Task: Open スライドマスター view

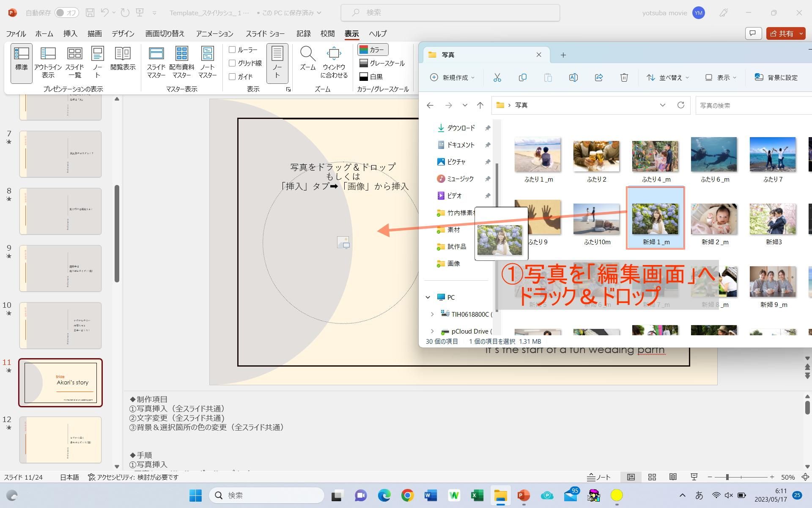Action: tap(156, 63)
